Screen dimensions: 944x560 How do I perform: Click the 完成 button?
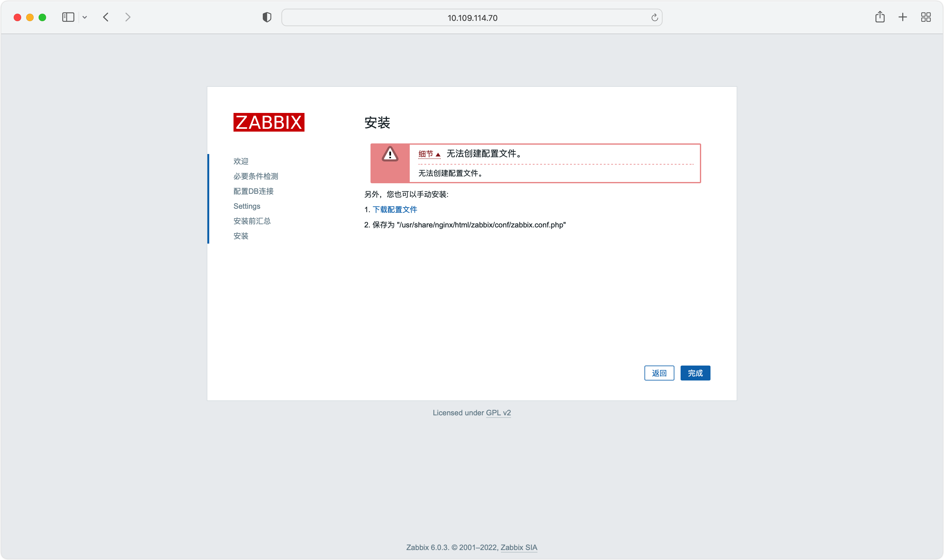695,373
